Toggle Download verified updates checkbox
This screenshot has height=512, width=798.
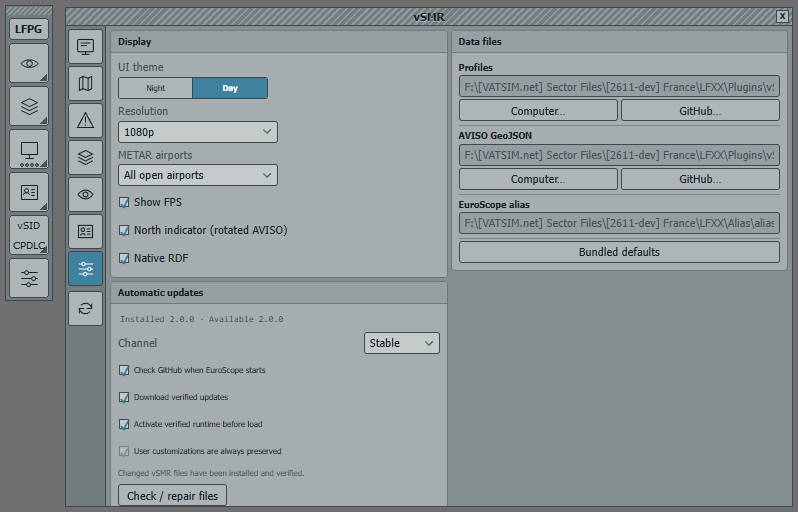124,397
